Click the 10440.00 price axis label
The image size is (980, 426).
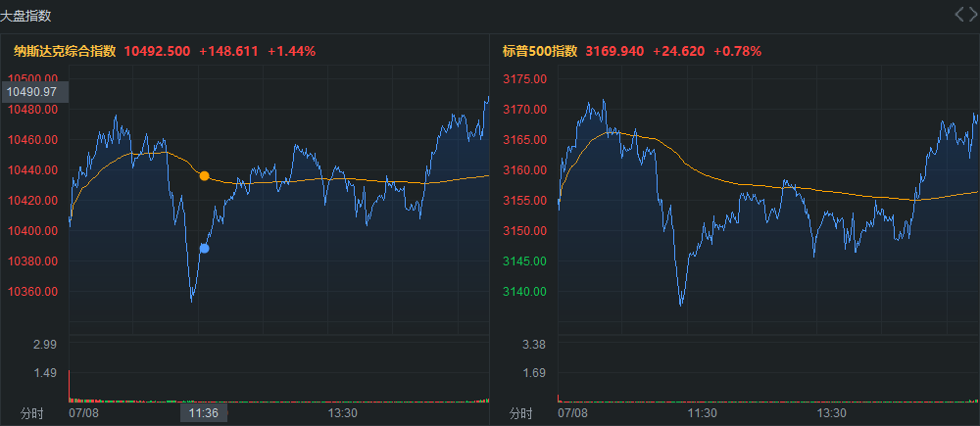[x=32, y=169]
